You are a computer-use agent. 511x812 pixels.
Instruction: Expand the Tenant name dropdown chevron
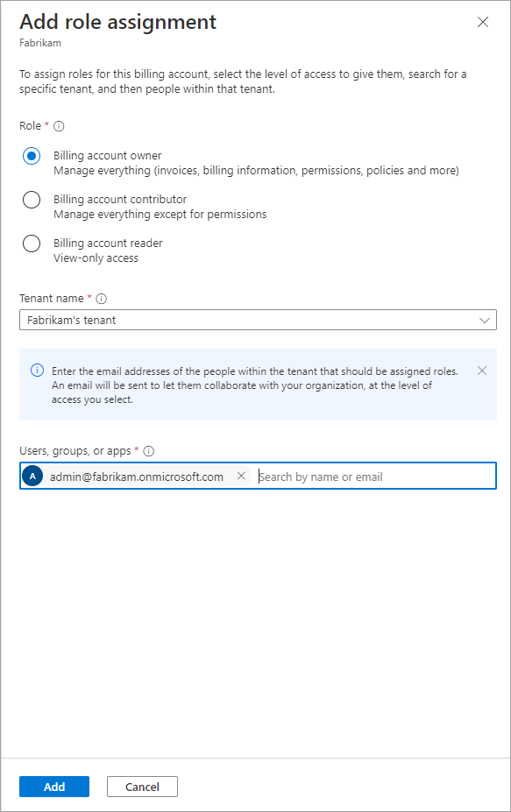tap(485, 320)
